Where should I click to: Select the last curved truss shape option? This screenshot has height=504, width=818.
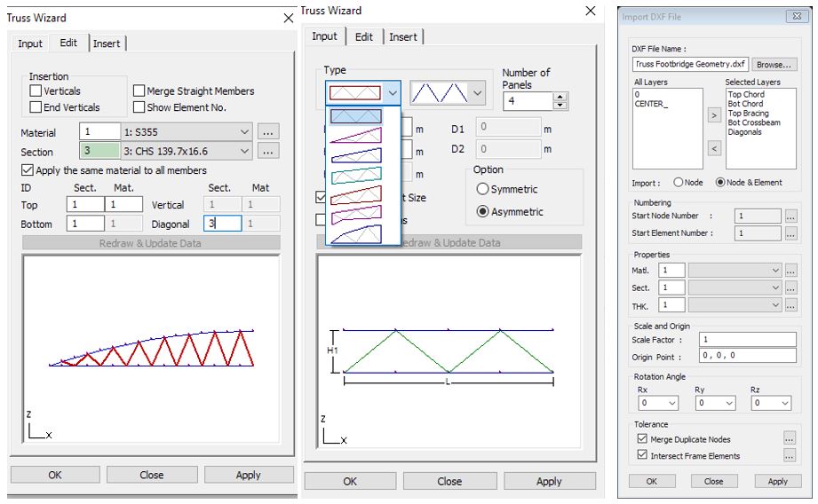click(x=356, y=233)
